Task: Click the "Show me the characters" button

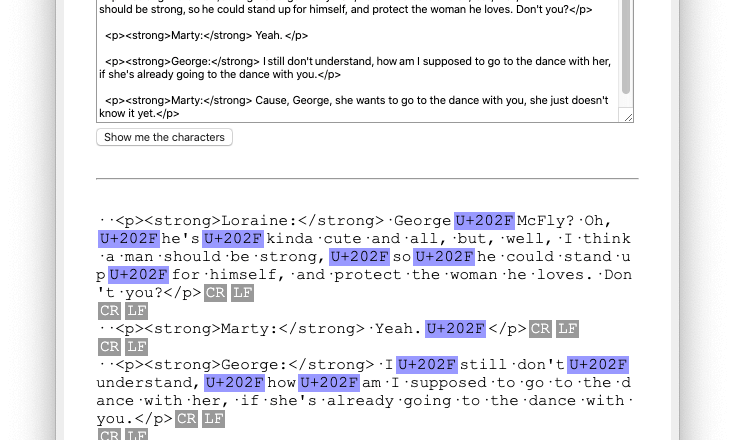Action: 164,137
